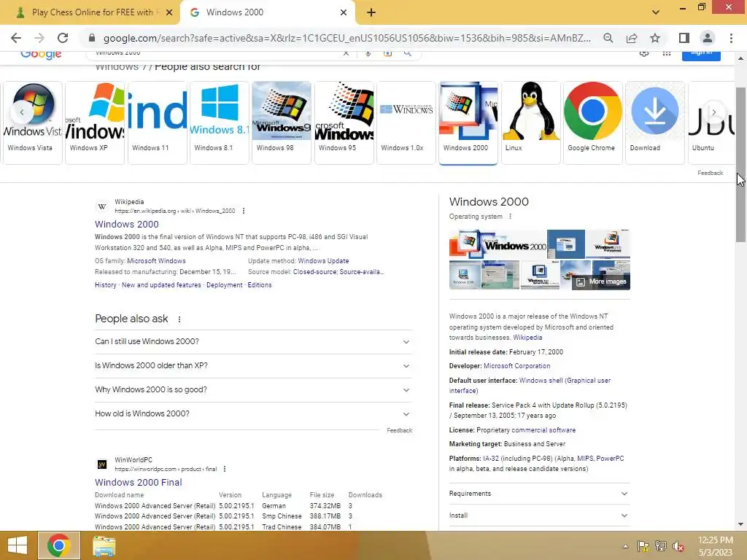Open the Windows Update link
This screenshot has width=747, height=560.
pyautogui.click(x=323, y=261)
